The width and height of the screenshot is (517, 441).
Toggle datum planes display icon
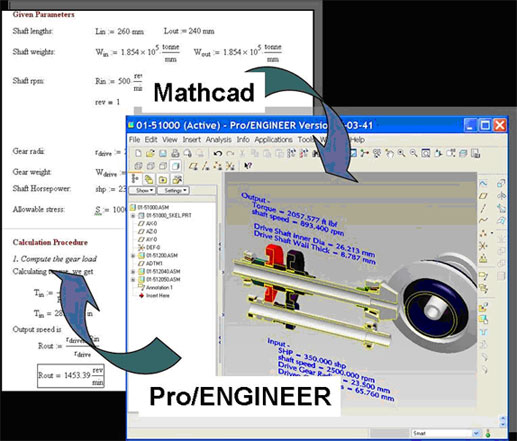[193, 166]
